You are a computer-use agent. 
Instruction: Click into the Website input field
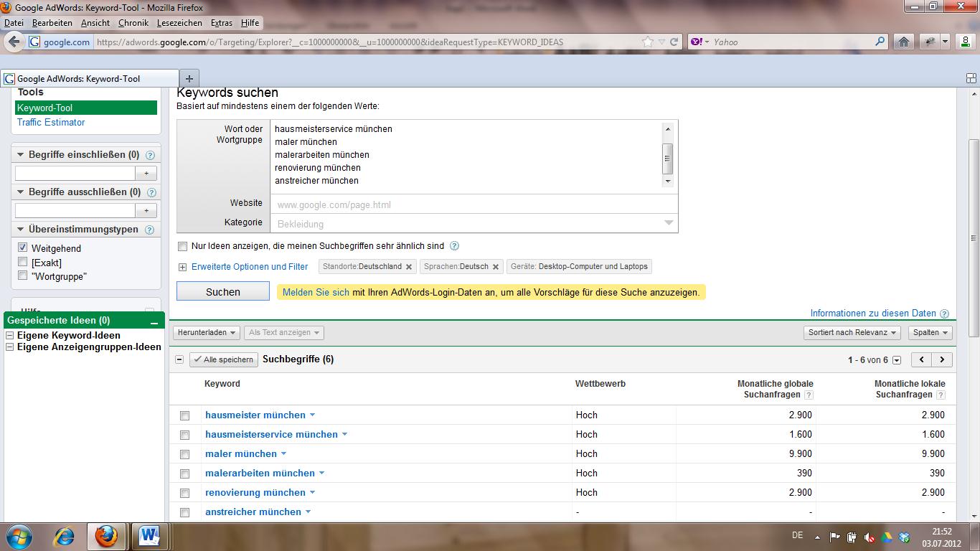(474, 204)
